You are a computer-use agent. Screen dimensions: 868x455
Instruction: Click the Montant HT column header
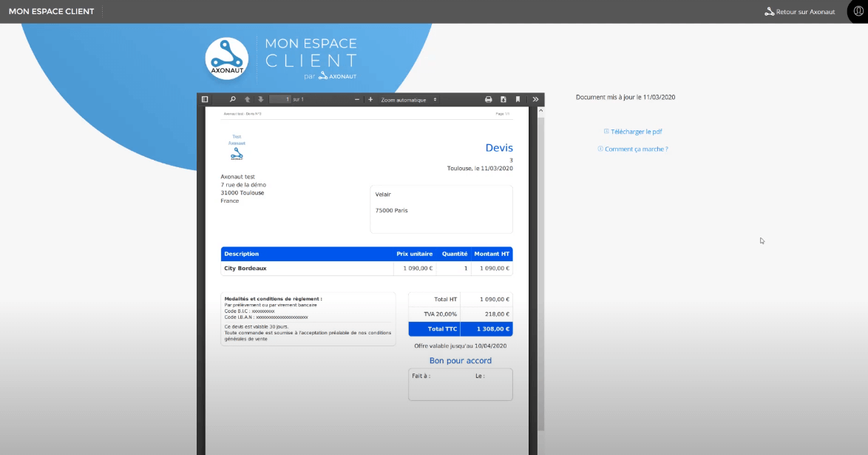click(x=492, y=254)
